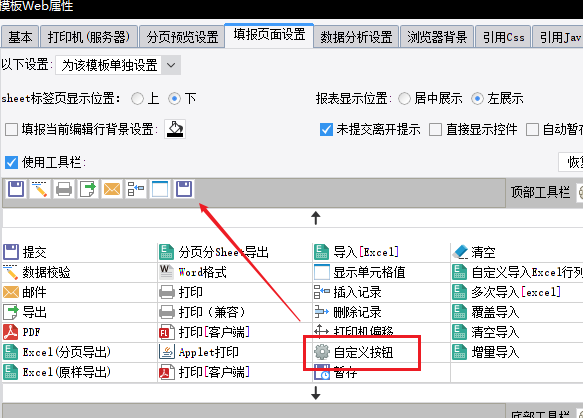Enable 填报当前编辑行背景设置 checkbox
The image size is (583, 418).
click(11, 130)
